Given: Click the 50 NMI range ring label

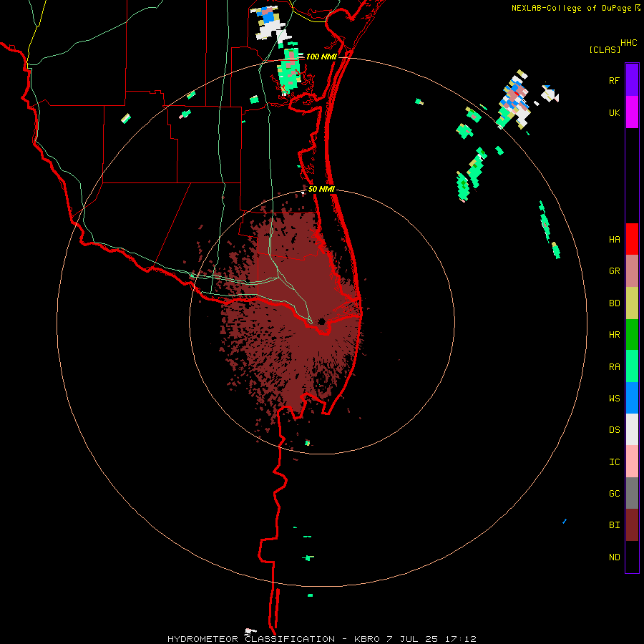Looking at the screenshot, I should coord(321,189).
